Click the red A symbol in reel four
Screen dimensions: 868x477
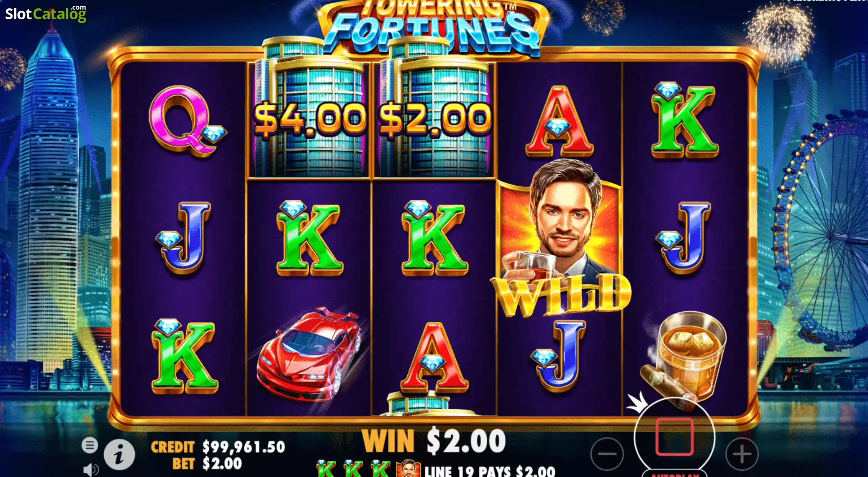point(559,122)
